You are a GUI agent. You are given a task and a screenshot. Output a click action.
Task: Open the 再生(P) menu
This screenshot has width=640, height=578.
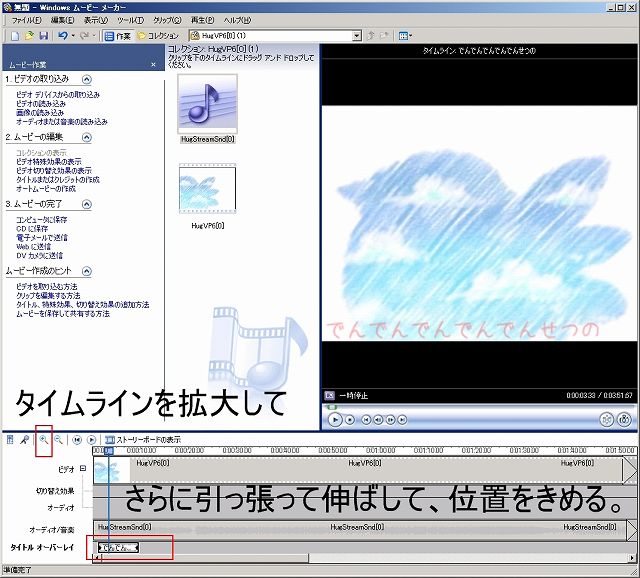202,20
